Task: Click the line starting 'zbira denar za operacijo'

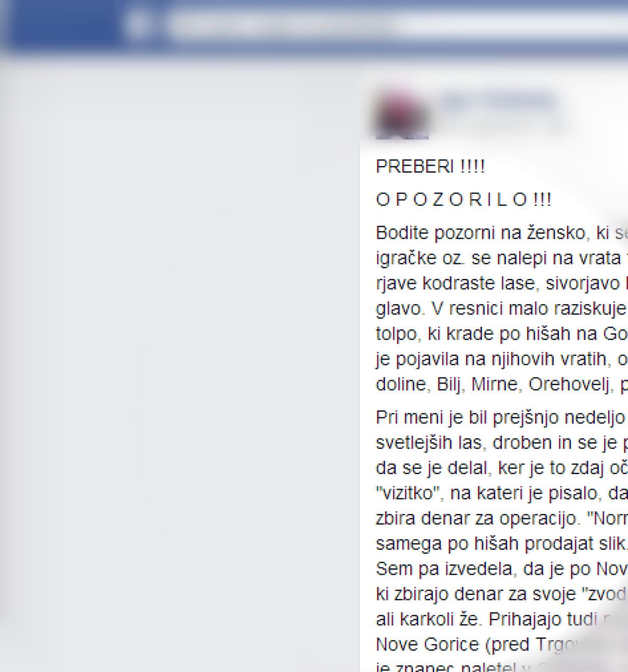Action: click(x=502, y=518)
